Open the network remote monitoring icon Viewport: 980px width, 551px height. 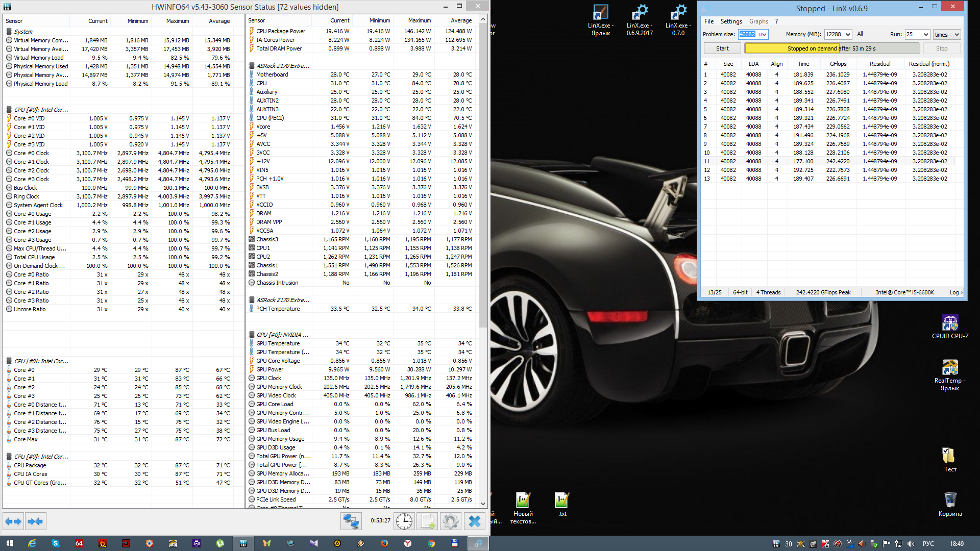tap(351, 521)
